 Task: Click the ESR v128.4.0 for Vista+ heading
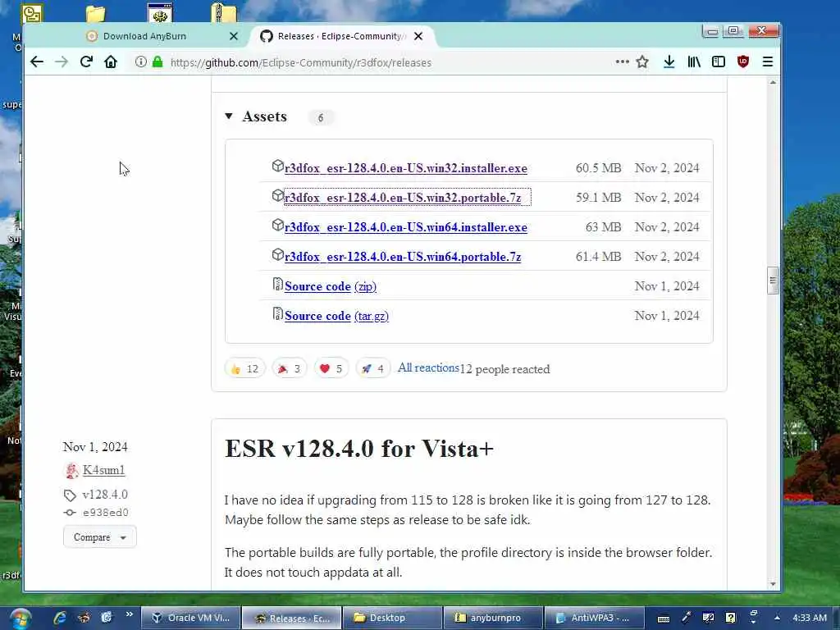(359, 449)
